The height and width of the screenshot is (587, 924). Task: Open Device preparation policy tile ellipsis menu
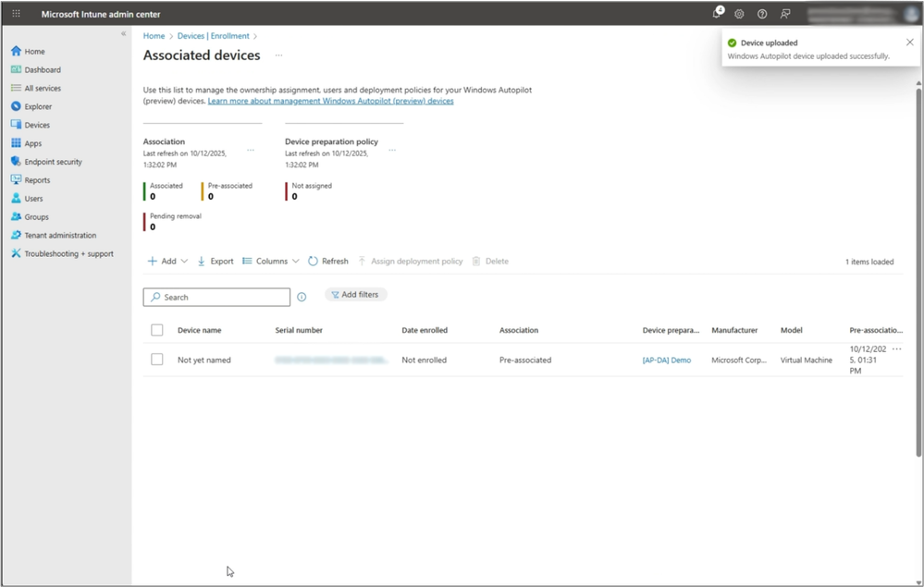(x=392, y=150)
